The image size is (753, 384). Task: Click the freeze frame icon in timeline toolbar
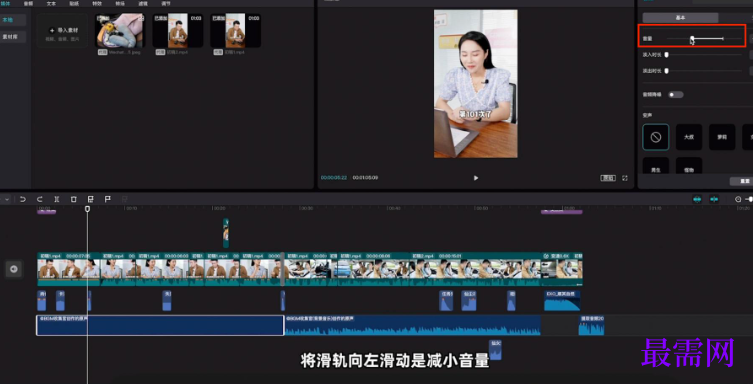[x=90, y=199]
